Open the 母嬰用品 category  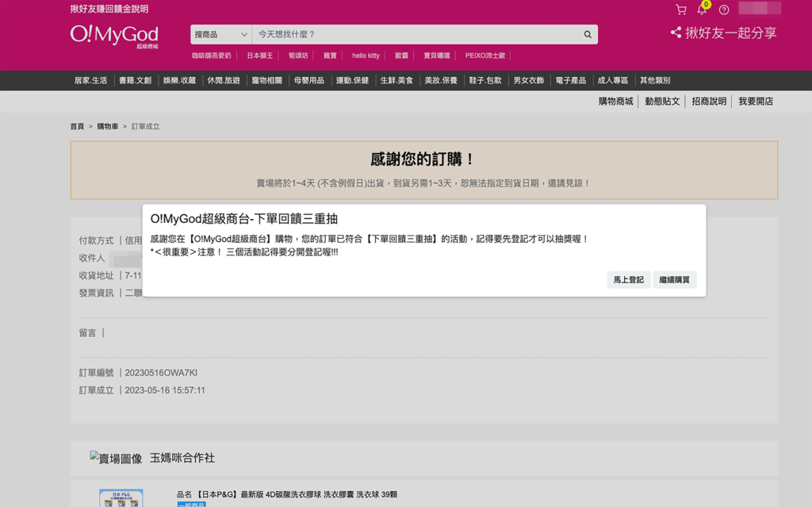[x=308, y=80]
